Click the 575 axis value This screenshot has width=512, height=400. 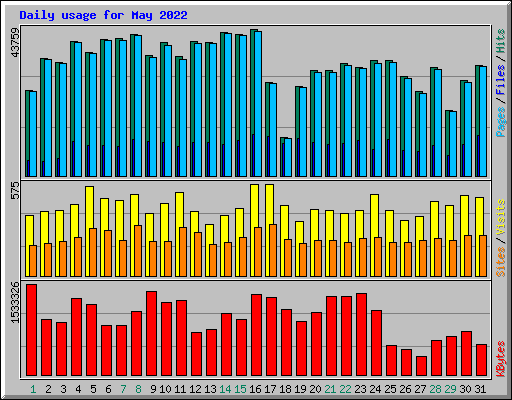pos(15,190)
